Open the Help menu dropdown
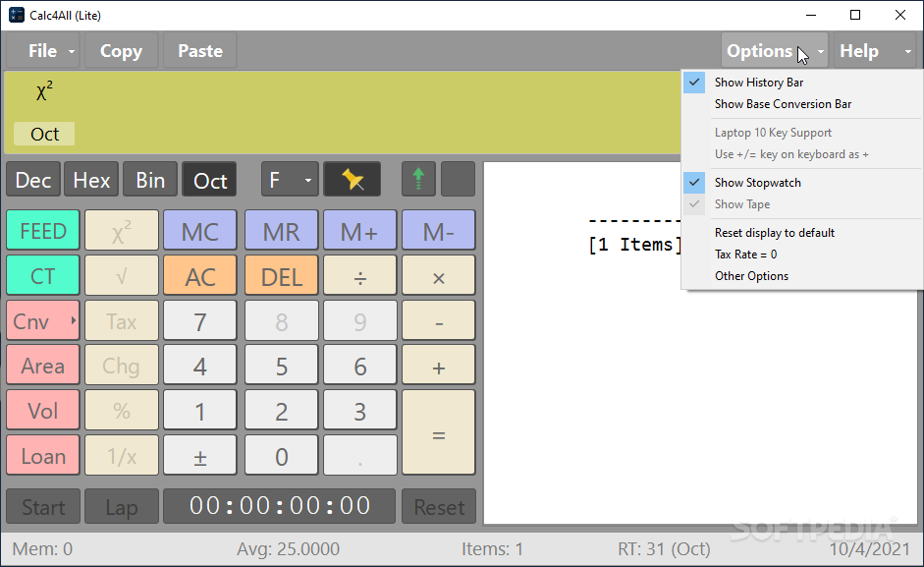 pyautogui.click(x=876, y=51)
